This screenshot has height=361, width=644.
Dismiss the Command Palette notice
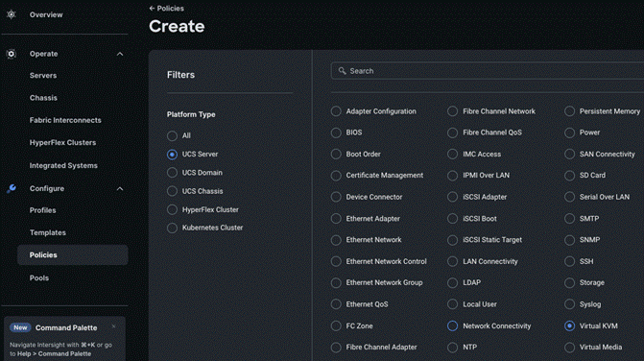pyautogui.click(x=114, y=326)
